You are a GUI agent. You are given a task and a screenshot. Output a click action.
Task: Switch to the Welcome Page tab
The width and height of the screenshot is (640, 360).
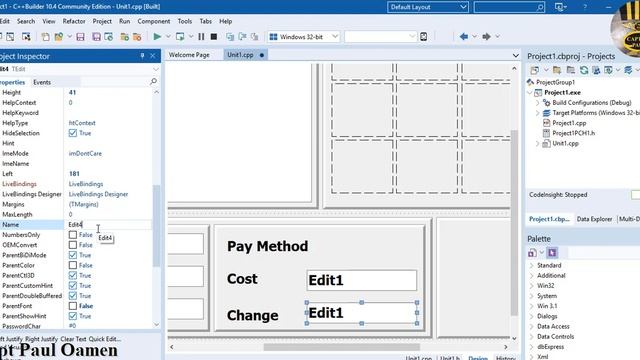click(x=189, y=55)
